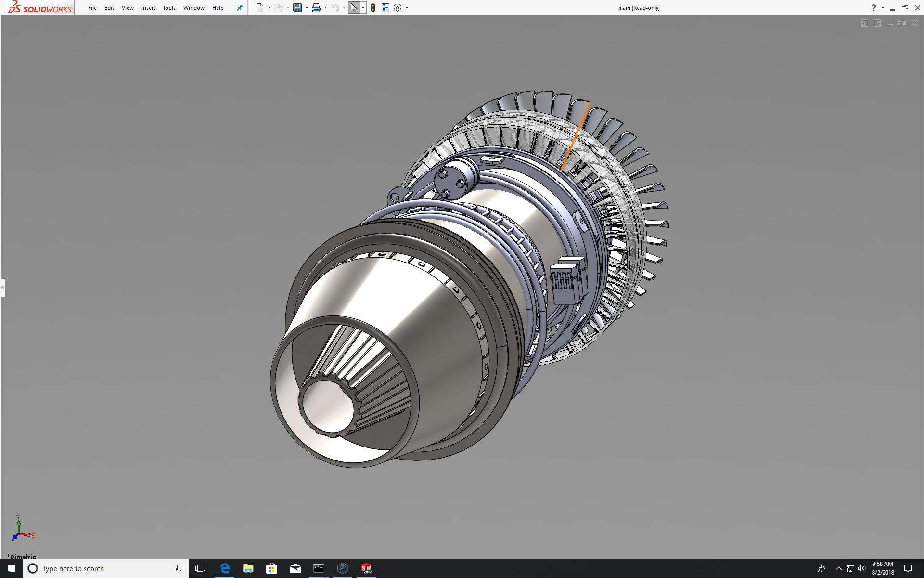Viewport: 924px width, 578px height.
Task: Click the Help question mark button
Action: pyautogui.click(x=873, y=8)
